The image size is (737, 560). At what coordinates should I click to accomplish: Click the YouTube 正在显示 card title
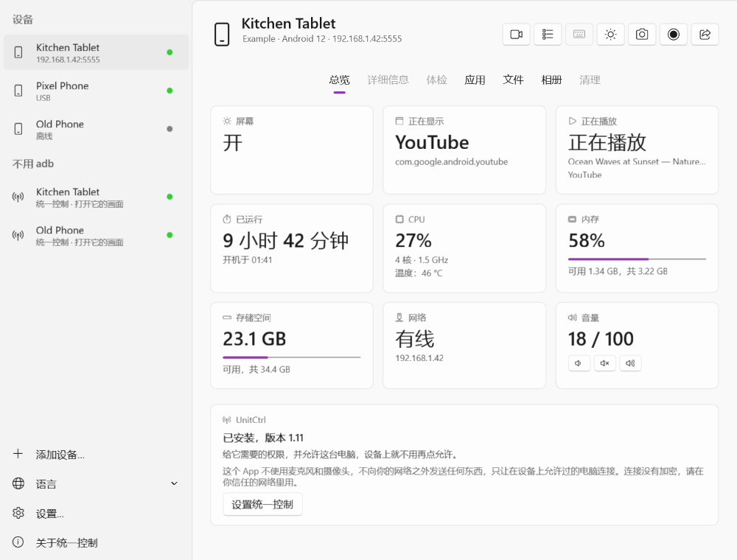pos(432,142)
